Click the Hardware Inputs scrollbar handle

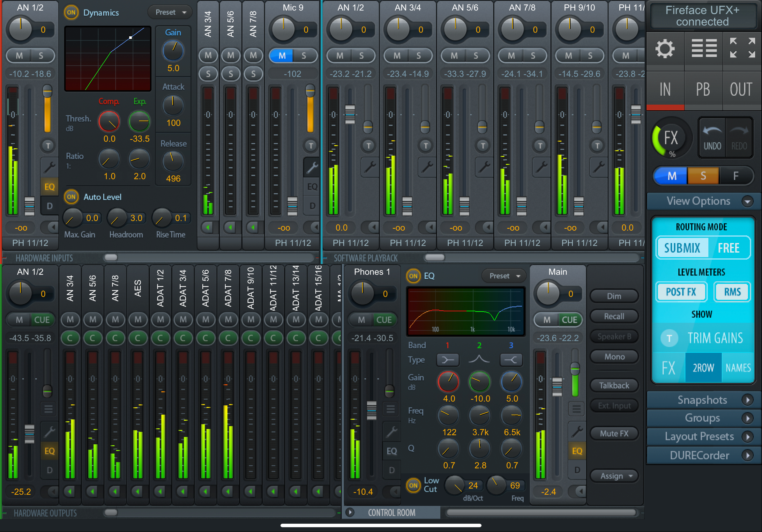[x=111, y=257]
